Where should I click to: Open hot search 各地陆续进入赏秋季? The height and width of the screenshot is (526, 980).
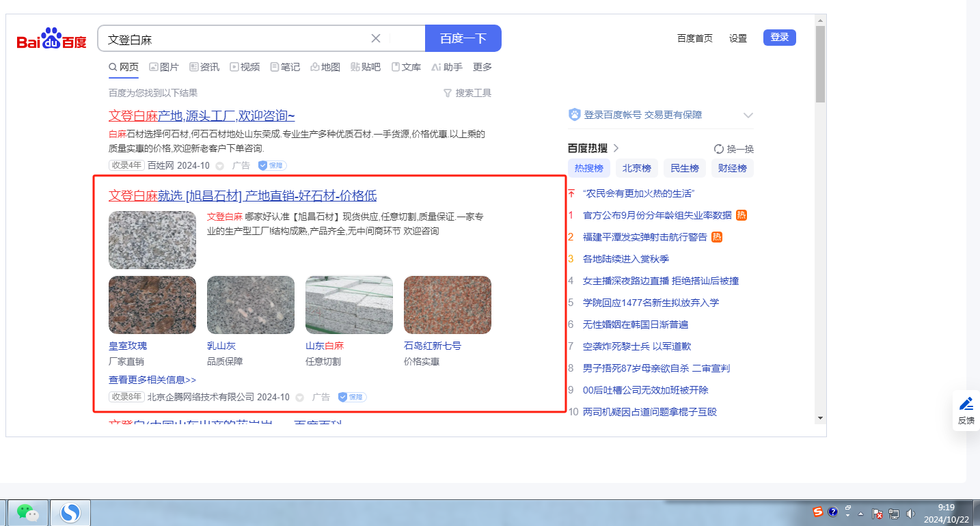click(626, 259)
